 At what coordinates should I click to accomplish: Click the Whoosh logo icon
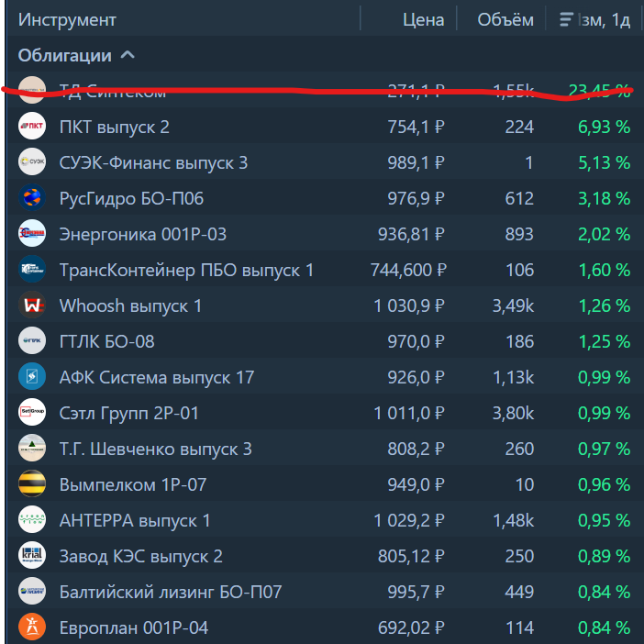coord(32,305)
